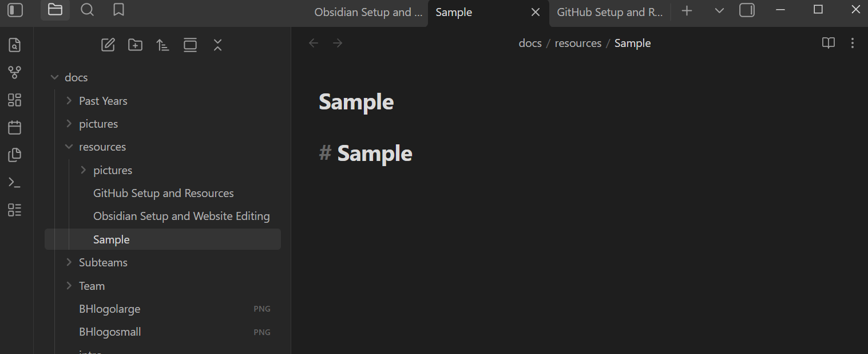Open a new tab with plus icon
The height and width of the screenshot is (354, 868).
687,11
